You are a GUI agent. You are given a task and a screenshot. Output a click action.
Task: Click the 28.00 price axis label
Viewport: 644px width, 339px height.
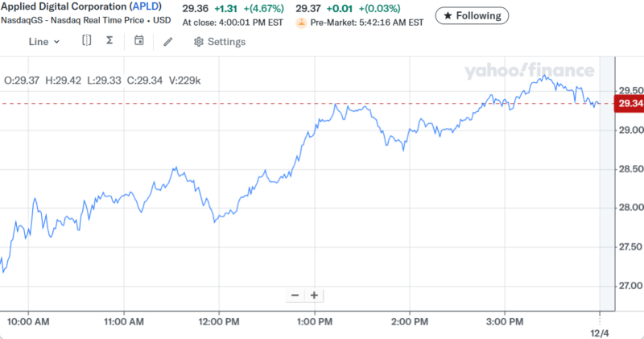coord(628,208)
